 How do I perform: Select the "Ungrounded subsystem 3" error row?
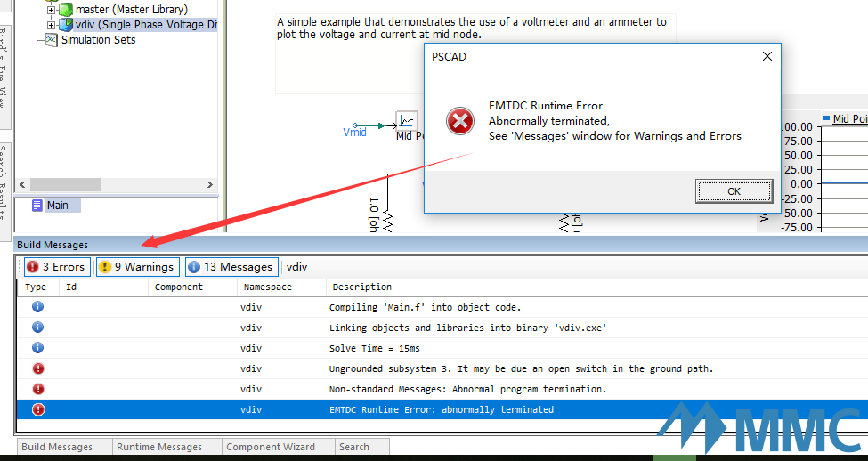pyautogui.click(x=442, y=368)
